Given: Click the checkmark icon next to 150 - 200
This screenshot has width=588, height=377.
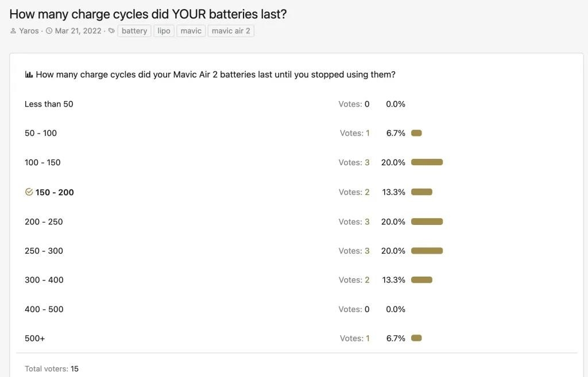Looking at the screenshot, I should (x=29, y=192).
